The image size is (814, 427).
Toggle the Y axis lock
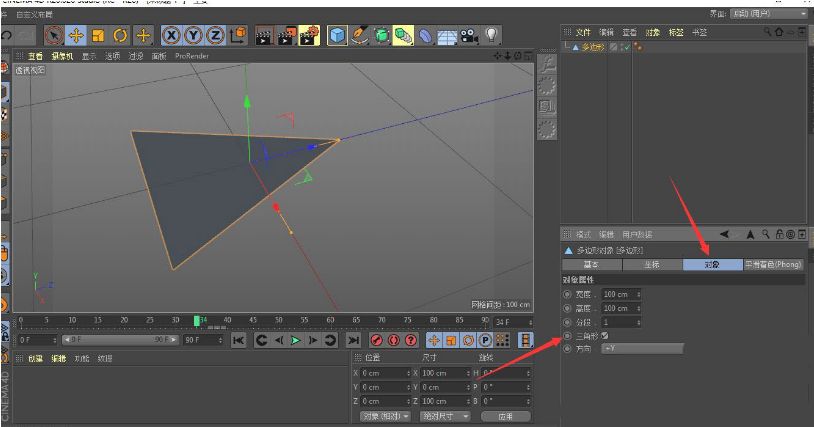[x=192, y=35]
